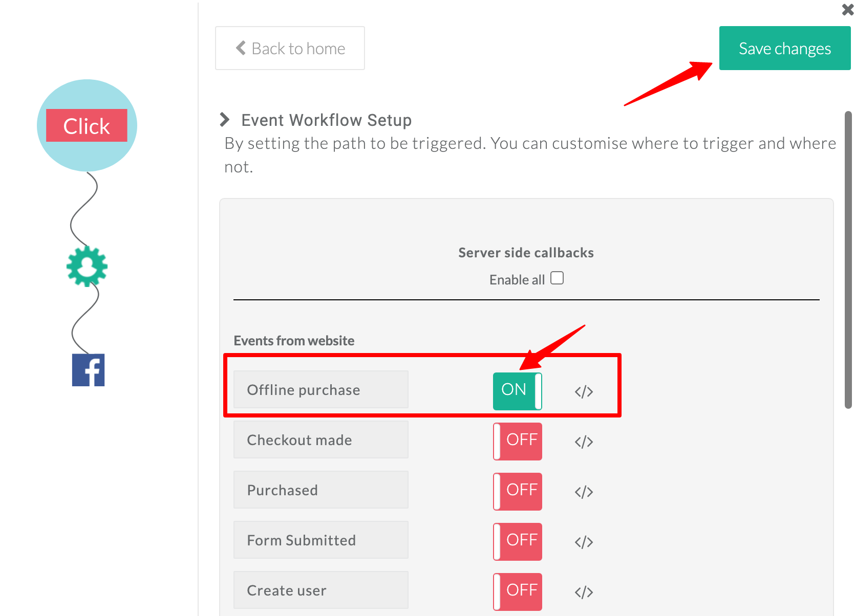Go Back to home
This screenshot has width=855, height=616.
pyautogui.click(x=290, y=48)
